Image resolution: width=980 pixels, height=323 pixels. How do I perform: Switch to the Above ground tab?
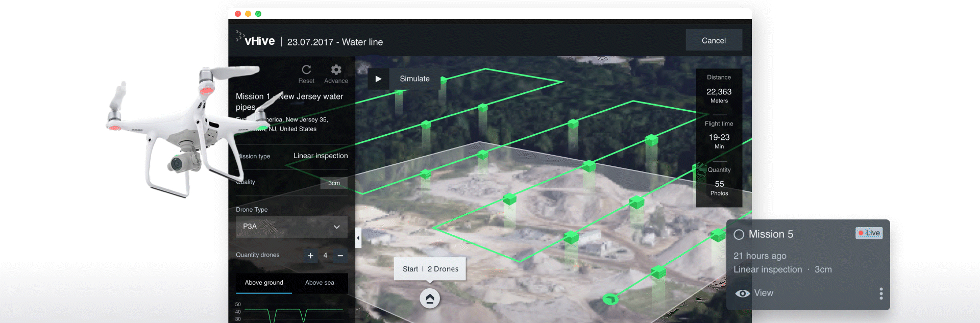264,283
